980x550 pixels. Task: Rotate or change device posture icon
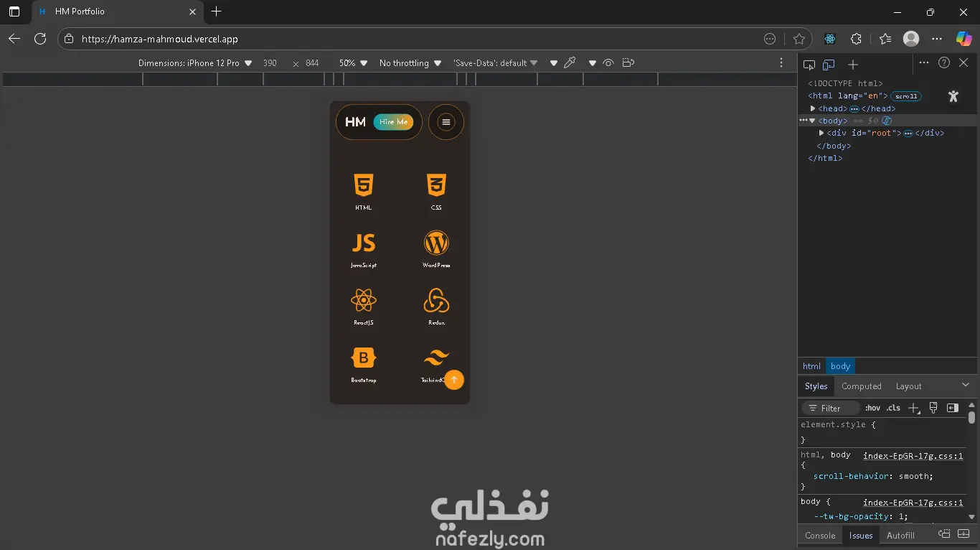click(x=628, y=63)
